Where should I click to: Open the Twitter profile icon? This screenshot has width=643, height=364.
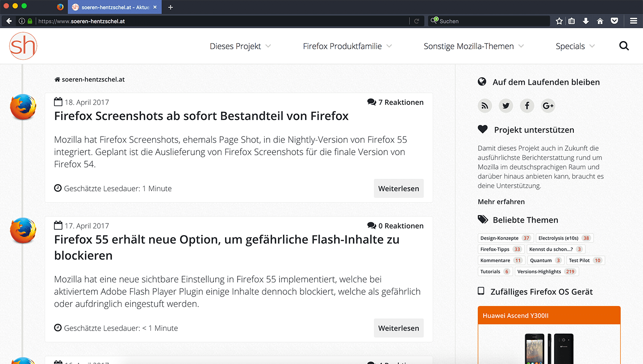click(505, 106)
